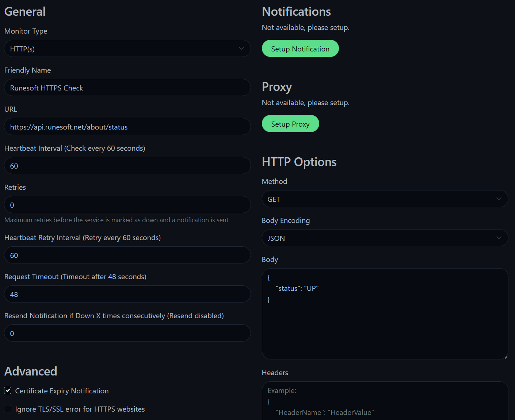Open the Body Encoding dropdown set to JSON
This screenshot has width=515, height=420.
click(x=385, y=238)
